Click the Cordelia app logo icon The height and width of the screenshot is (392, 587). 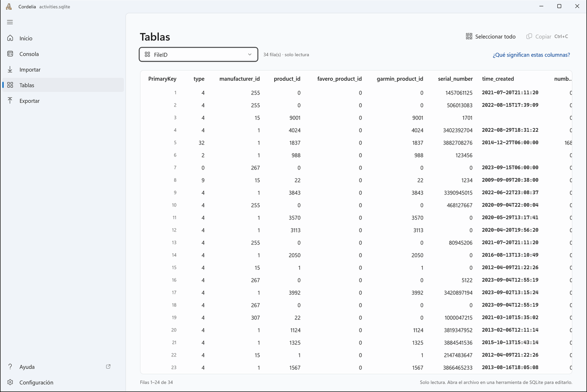click(x=9, y=7)
